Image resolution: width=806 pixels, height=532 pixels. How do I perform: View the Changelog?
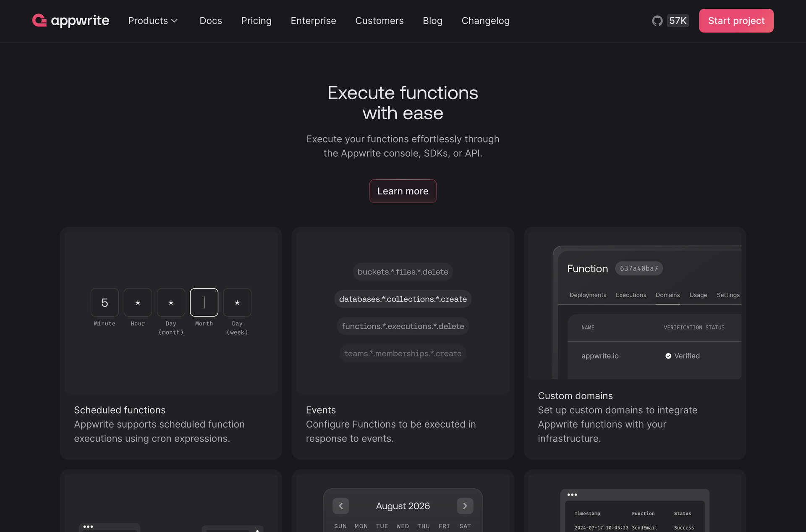(x=486, y=21)
